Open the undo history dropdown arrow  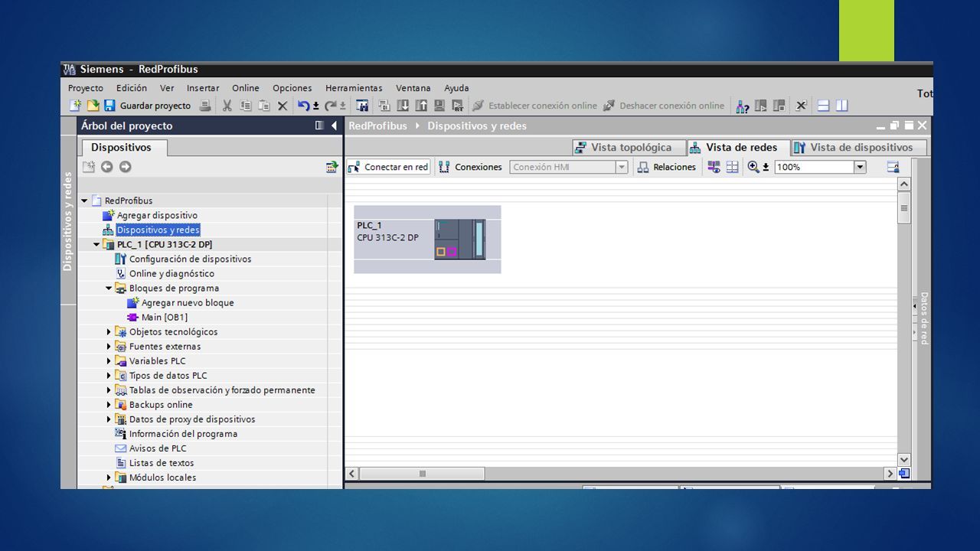(x=315, y=106)
